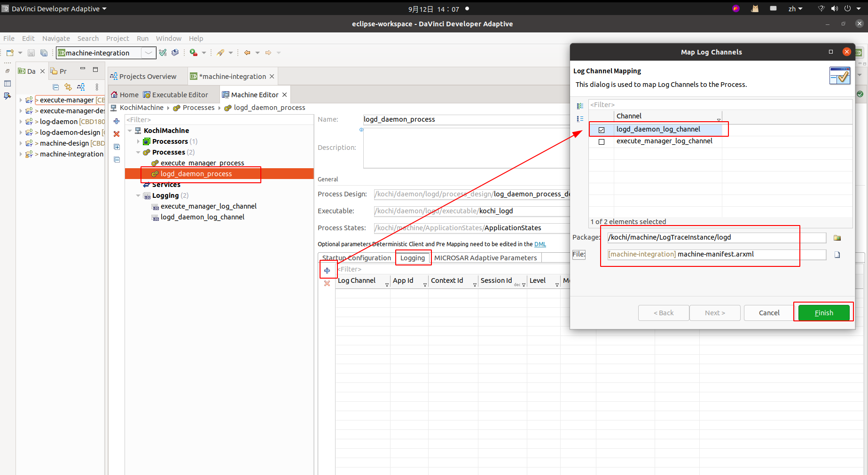
Task: Click the Package input field
Action: tap(716, 238)
